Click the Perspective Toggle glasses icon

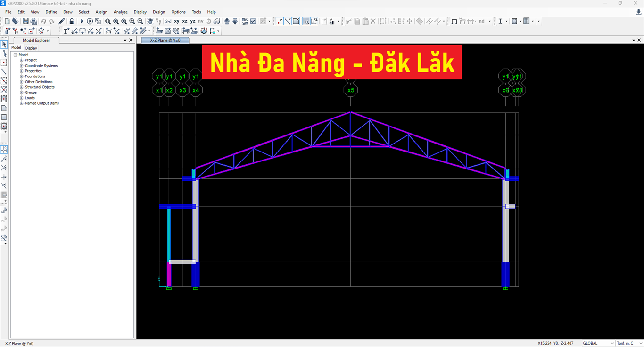216,21
